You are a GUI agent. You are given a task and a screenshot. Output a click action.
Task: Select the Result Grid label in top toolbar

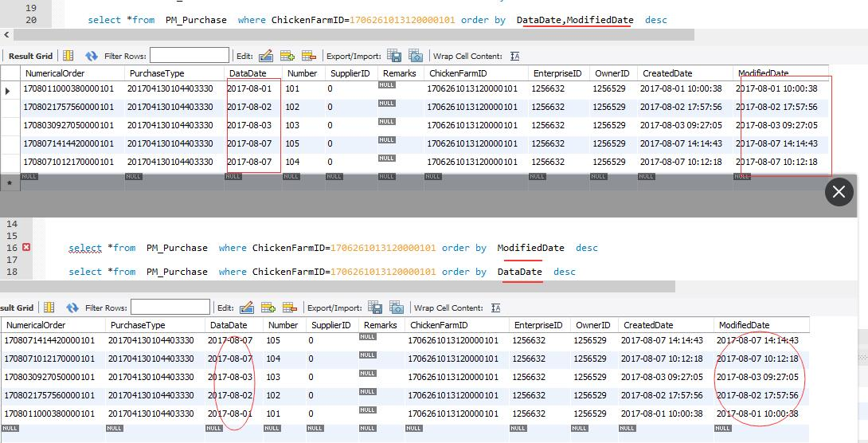[30, 56]
